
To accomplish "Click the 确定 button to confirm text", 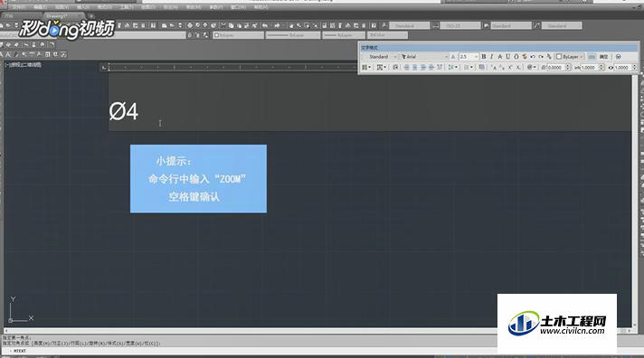I will (603, 57).
